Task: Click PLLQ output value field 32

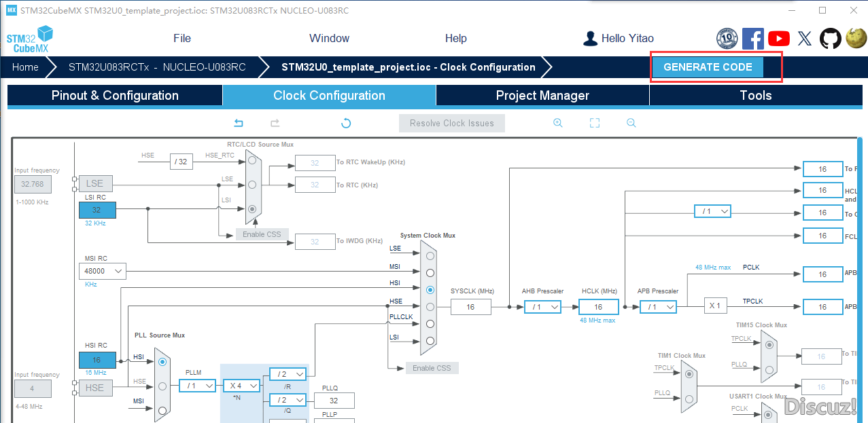Action: click(x=334, y=401)
